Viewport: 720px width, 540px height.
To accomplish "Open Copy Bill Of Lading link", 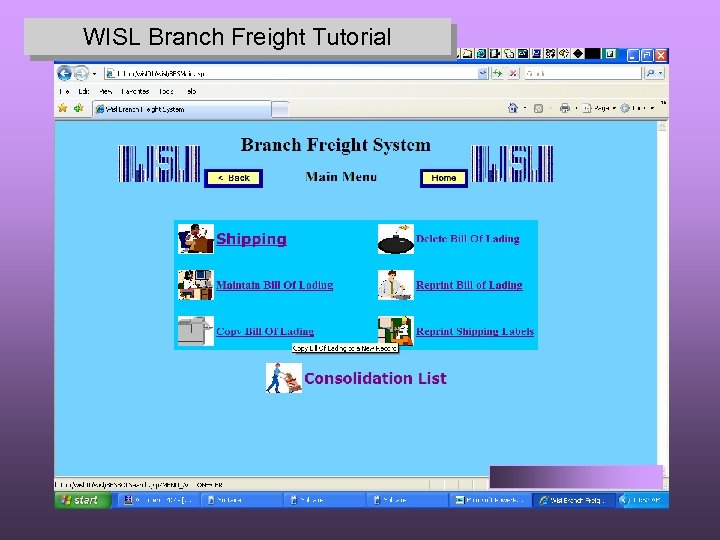I will click(265, 331).
